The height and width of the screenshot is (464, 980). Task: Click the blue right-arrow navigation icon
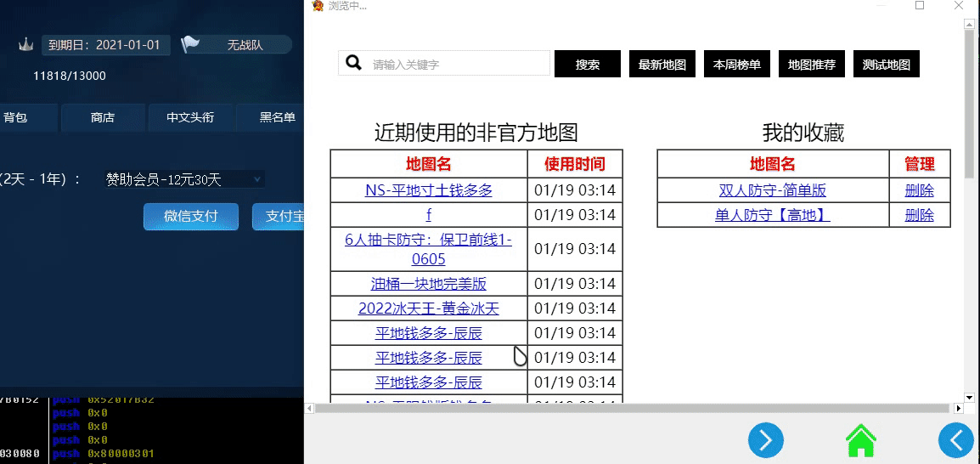(765, 440)
